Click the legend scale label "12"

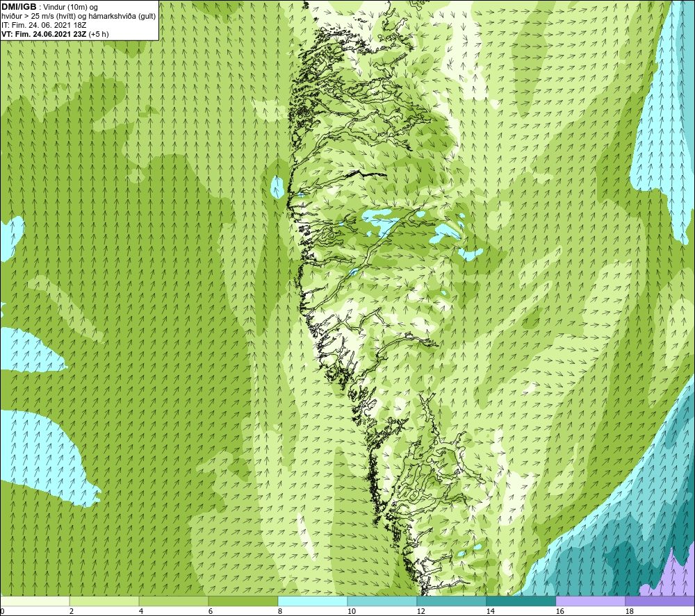420,612
